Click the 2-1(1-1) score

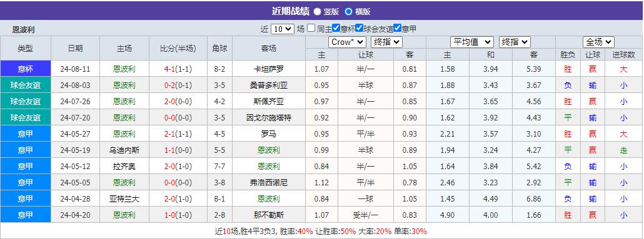click(178, 134)
